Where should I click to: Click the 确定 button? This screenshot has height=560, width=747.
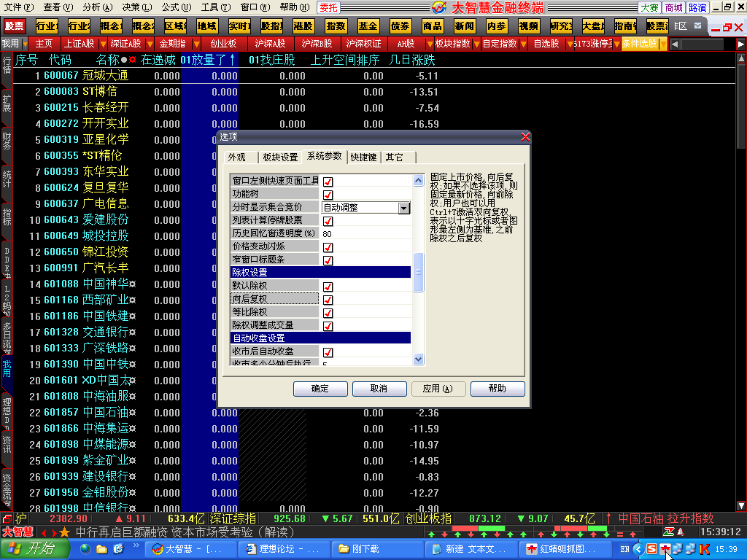tap(320, 389)
